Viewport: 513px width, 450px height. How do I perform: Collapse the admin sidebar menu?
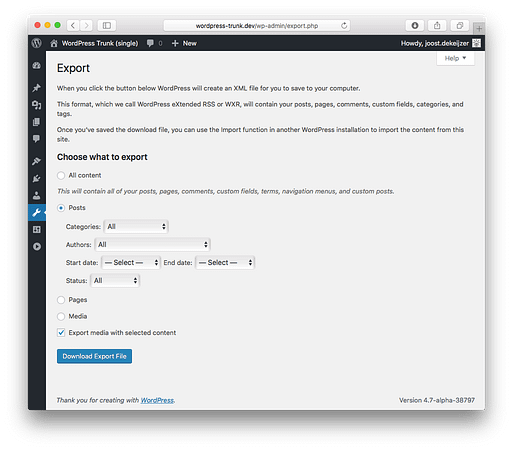(37, 246)
